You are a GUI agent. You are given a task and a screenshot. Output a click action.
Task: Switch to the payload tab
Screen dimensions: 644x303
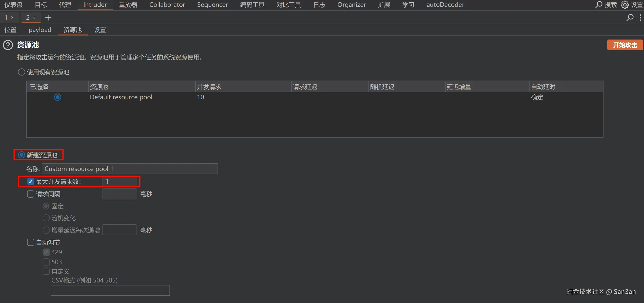point(40,30)
